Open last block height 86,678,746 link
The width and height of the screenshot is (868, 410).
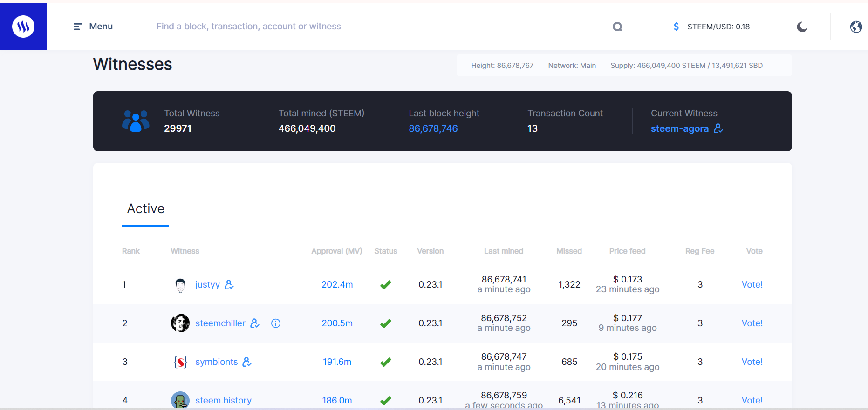pyautogui.click(x=433, y=128)
